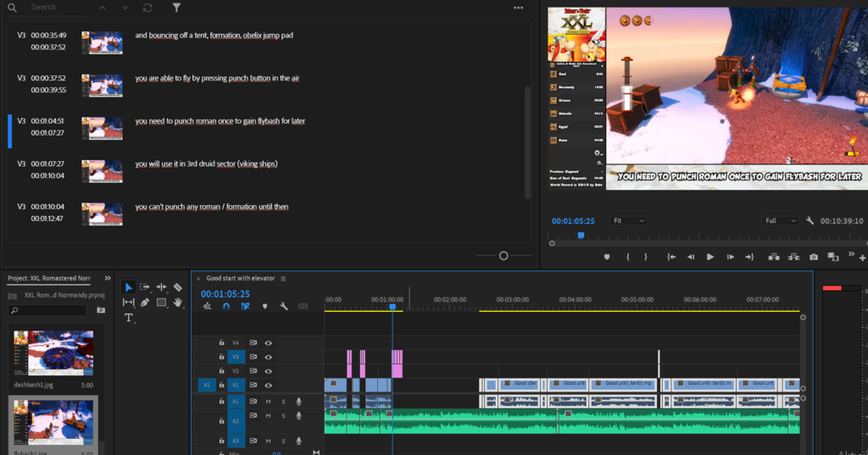Select the Razor tool
Viewport: 868px width, 455px height.
click(178, 287)
